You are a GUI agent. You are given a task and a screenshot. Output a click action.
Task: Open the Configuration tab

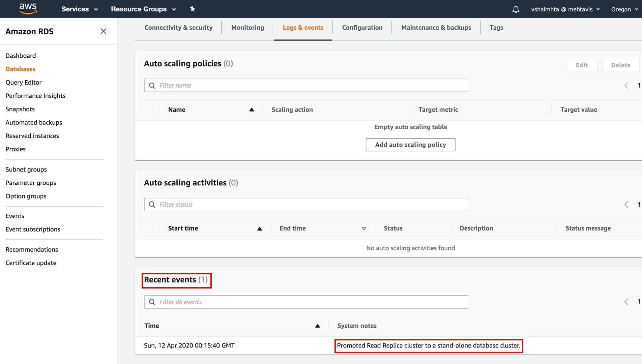tap(362, 28)
